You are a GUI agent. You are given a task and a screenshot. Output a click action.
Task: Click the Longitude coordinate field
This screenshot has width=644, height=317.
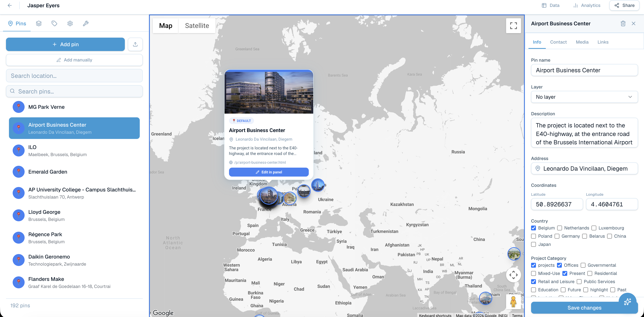click(x=612, y=204)
